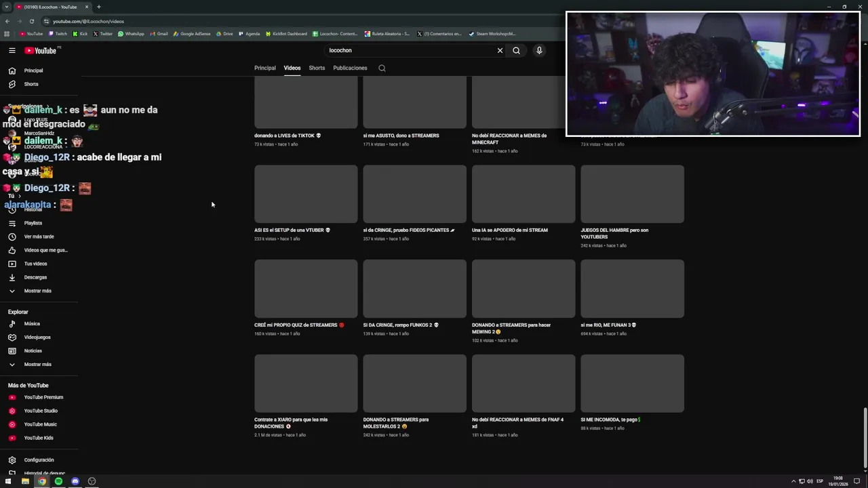Expand Mostrar más under Explorar
Viewport: 868px width, 488px height.
pyautogui.click(x=37, y=365)
